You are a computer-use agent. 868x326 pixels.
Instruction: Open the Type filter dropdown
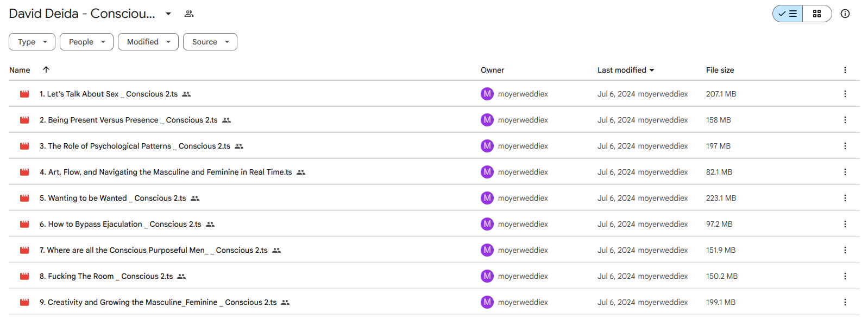[32, 42]
